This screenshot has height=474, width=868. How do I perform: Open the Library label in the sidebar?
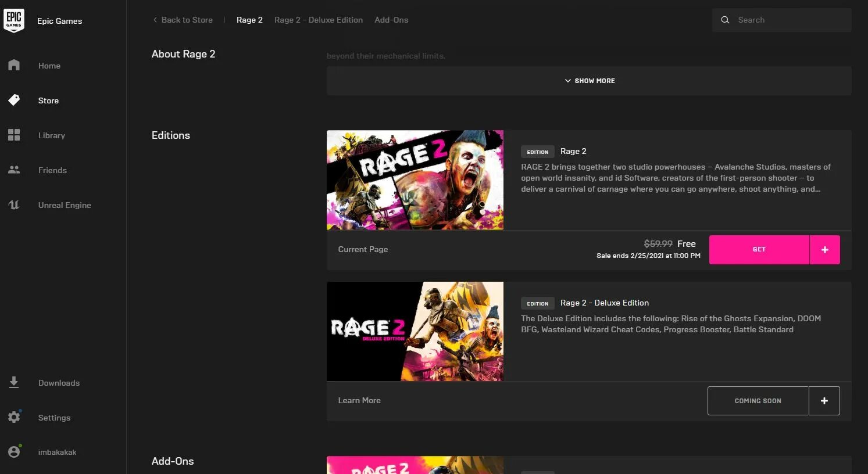coord(52,135)
